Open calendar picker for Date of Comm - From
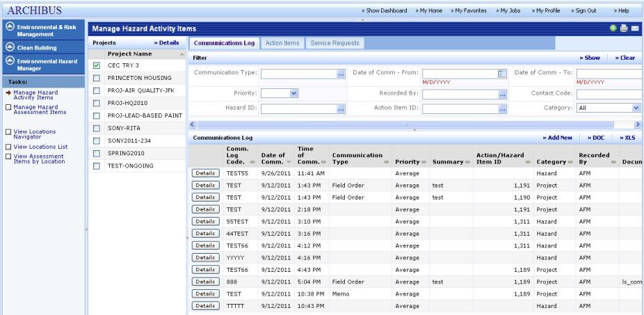 pyautogui.click(x=502, y=74)
